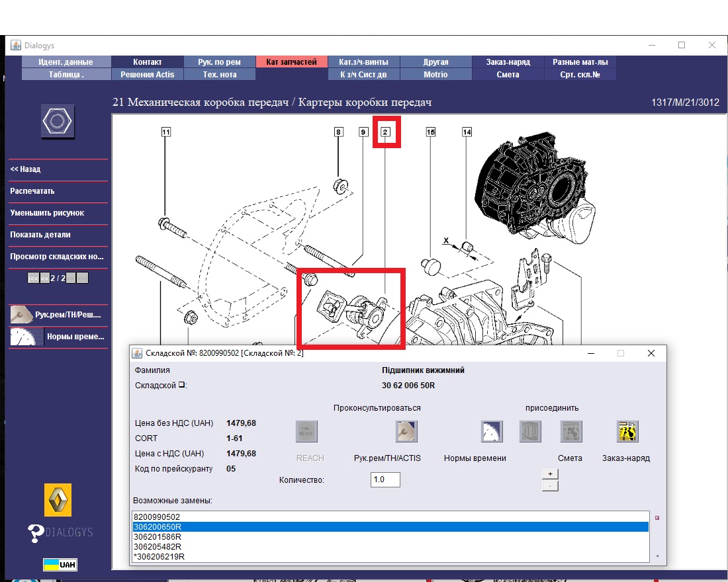Image resolution: width=728 pixels, height=582 pixels.
Task: Select replacement 306205482R in the list
Action: tap(390, 547)
